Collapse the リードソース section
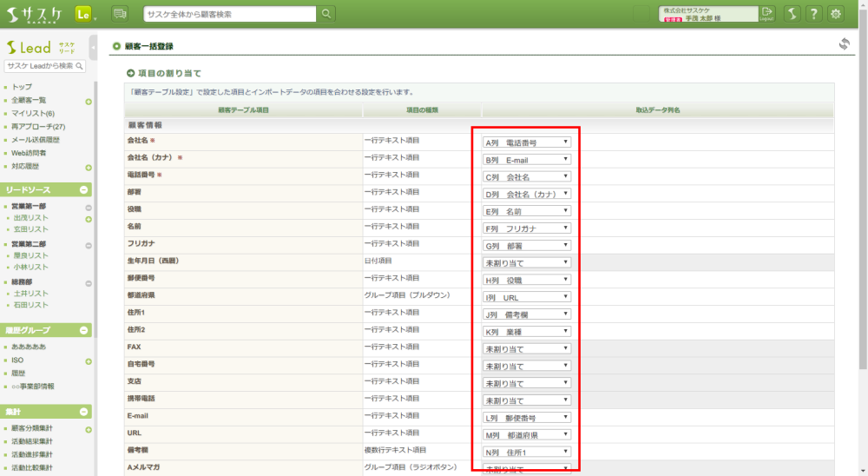 point(84,189)
